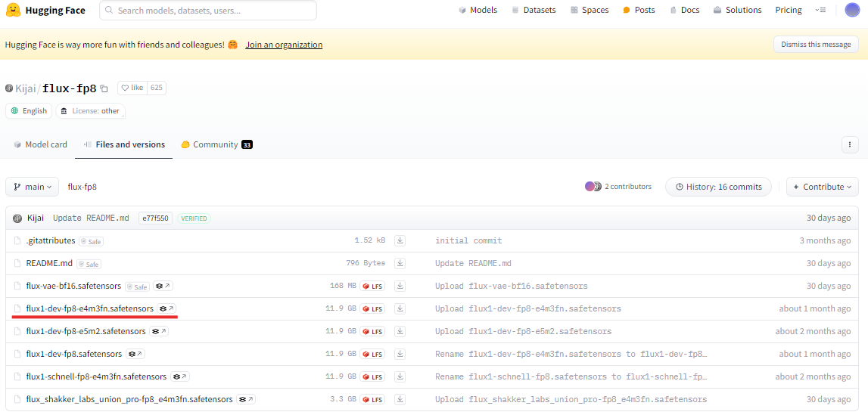View the 2 contributors avatars
Viewport: 868px width, 412px height.
593,187
